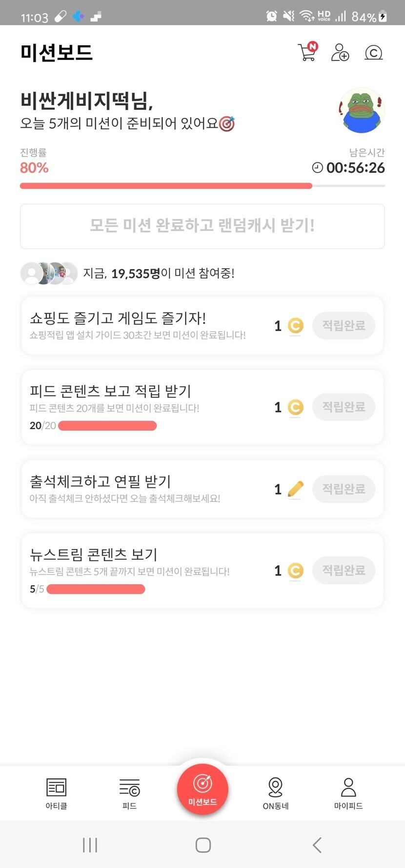Open the ON동네 location tab

click(276, 793)
